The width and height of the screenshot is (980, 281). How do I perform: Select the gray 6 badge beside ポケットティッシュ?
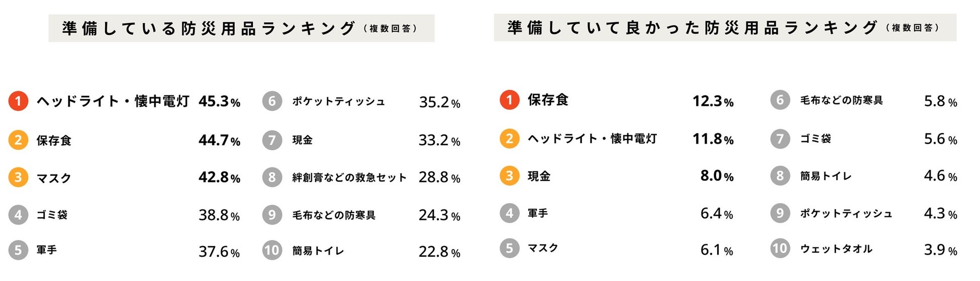(272, 101)
